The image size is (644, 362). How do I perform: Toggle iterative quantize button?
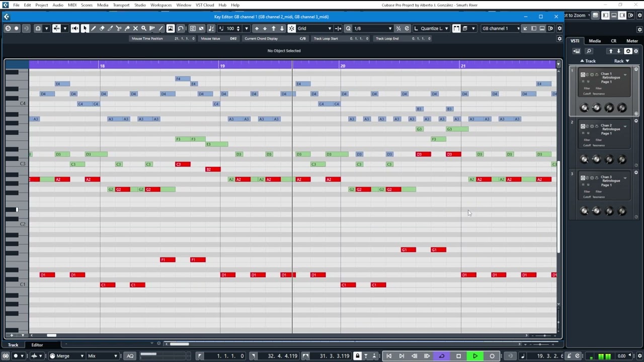point(398,29)
